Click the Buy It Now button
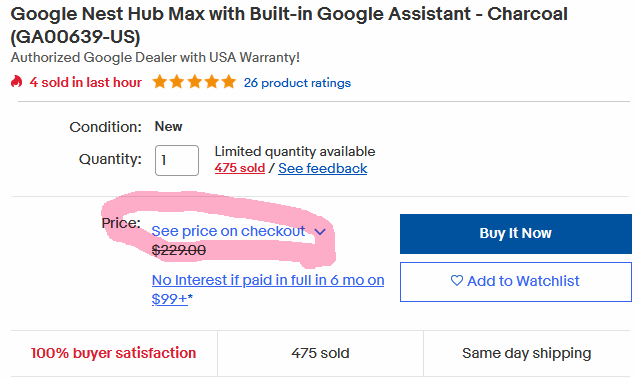Image resolution: width=636 pixels, height=378 pixels. 516,234
